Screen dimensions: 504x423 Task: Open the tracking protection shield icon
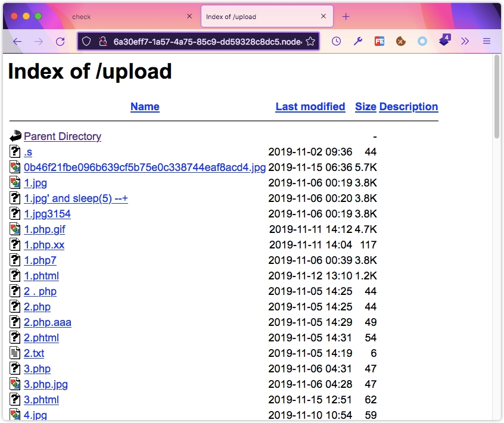87,41
